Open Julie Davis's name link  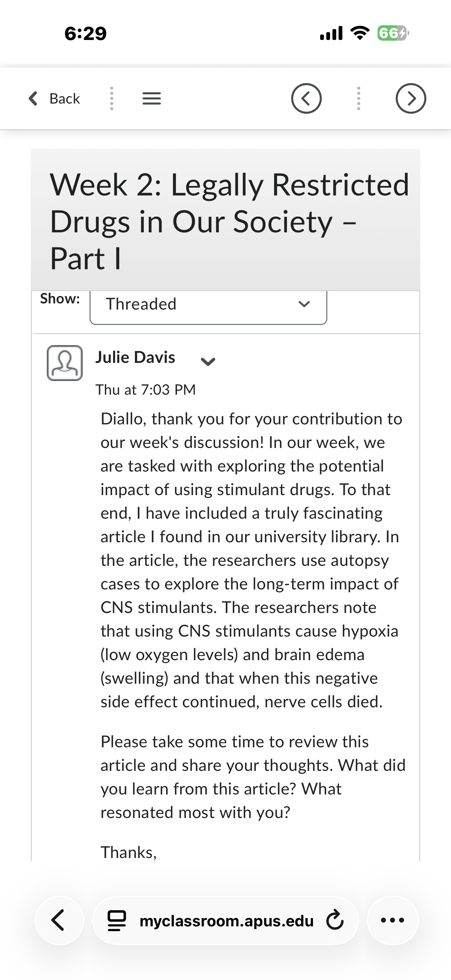(135, 357)
